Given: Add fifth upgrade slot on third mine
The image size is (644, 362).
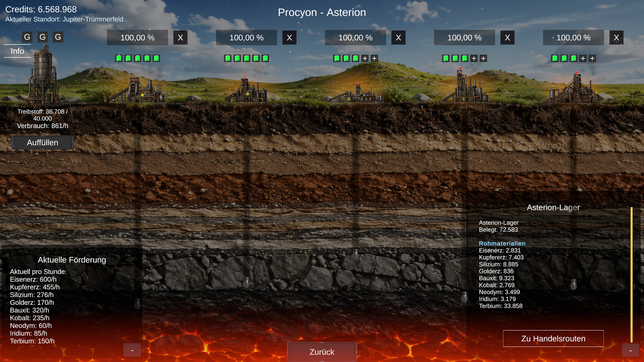Looking at the screenshot, I should (x=374, y=58).
